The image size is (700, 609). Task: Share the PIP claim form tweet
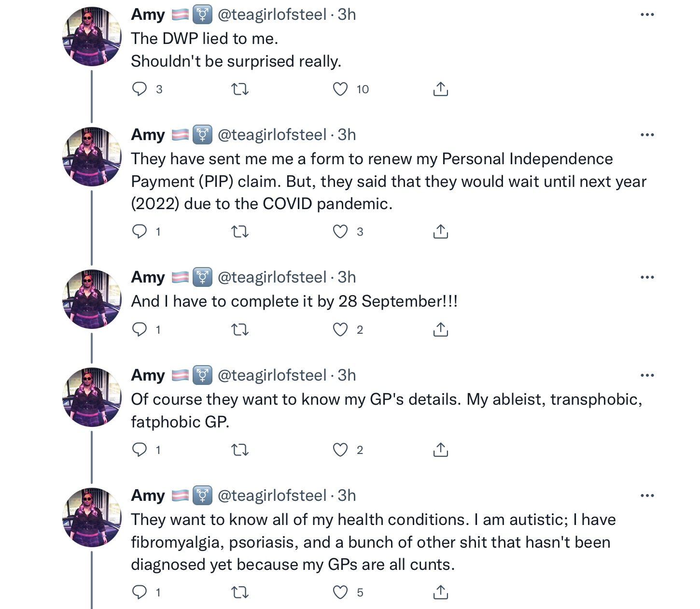[x=440, y=231]
